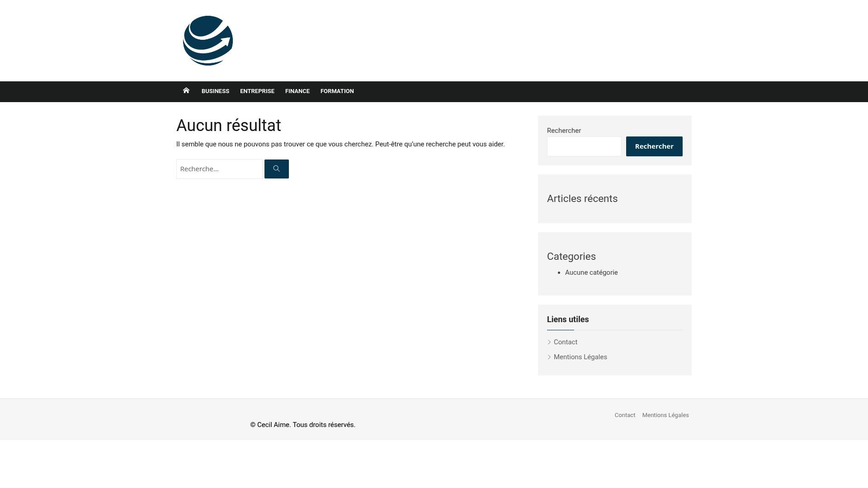This screenshot has width=868, height=488.
Task: Click the Categories widget heading
Action: (x=571, y=257)
